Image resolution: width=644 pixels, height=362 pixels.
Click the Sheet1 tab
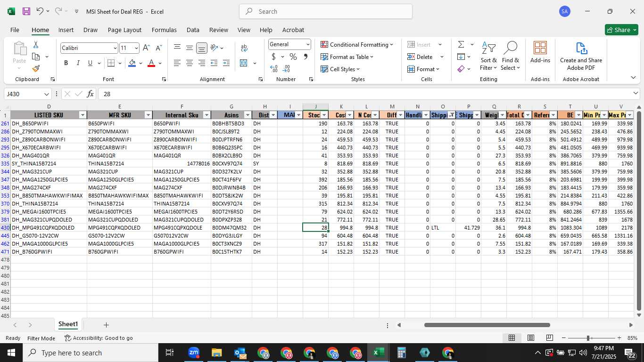pyautogui.click(x=68, y=324)
